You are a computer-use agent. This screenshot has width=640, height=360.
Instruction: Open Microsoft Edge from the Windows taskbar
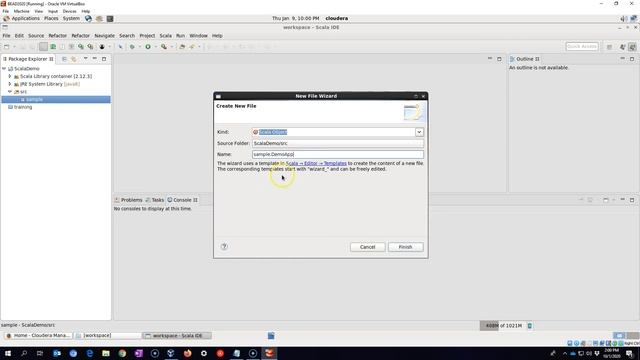click(89, 353)
